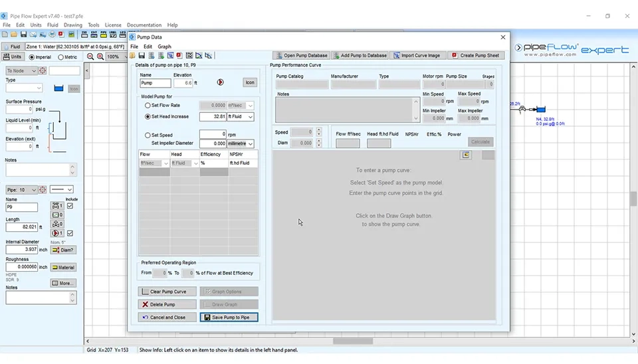Click the yellow graph icon above curve area
This screenshot has width=638, height=364.
click(467, 155)
